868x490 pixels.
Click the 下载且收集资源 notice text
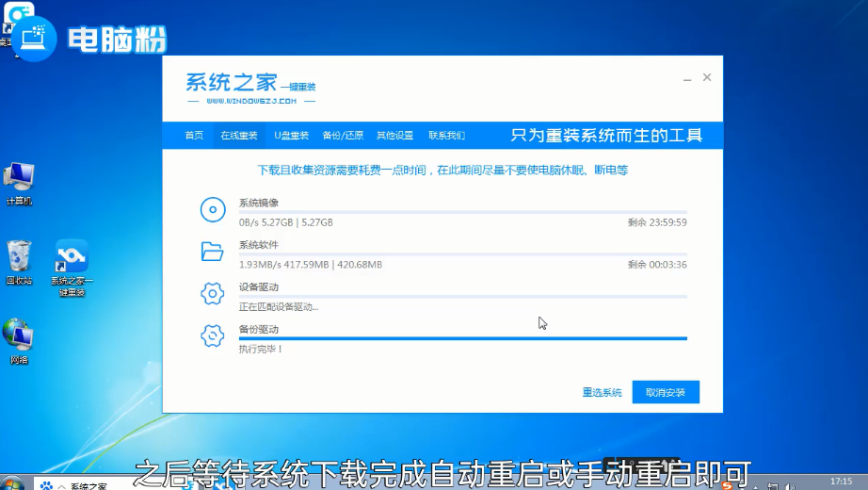(x=442, y=171)
